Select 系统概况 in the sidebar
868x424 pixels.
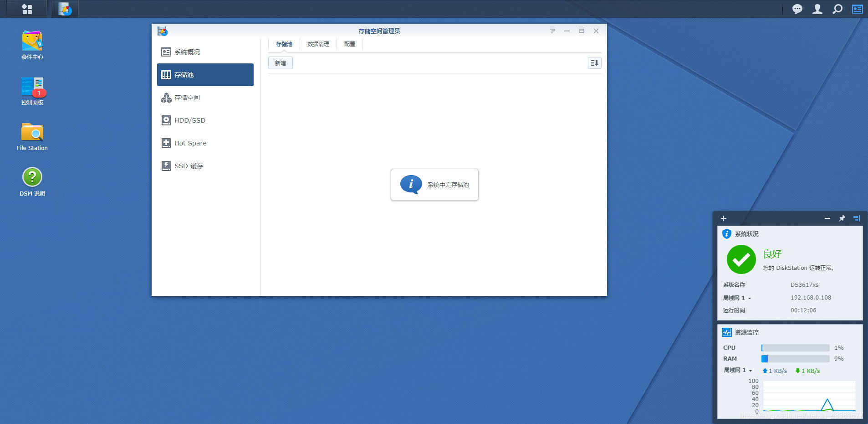point(205,52)
